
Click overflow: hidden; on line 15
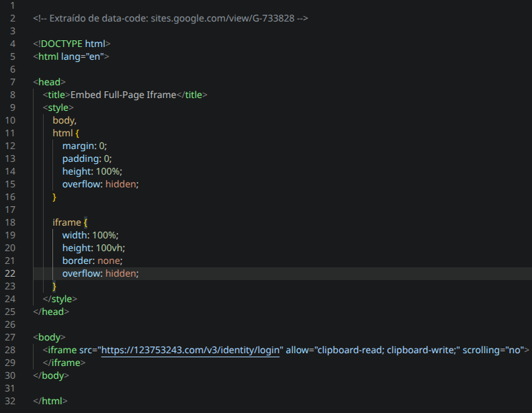tap(101, 184)
